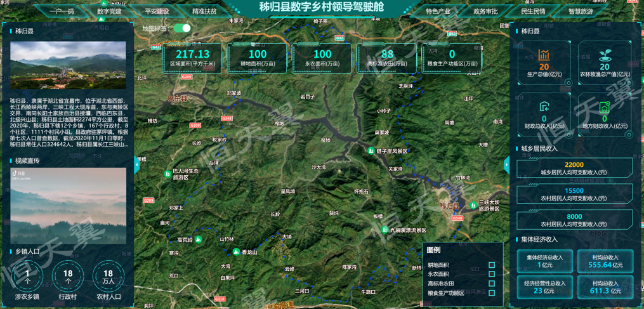The image size is (644, 309).
Task: Open the 数字党建 tab
Action: 109,11
